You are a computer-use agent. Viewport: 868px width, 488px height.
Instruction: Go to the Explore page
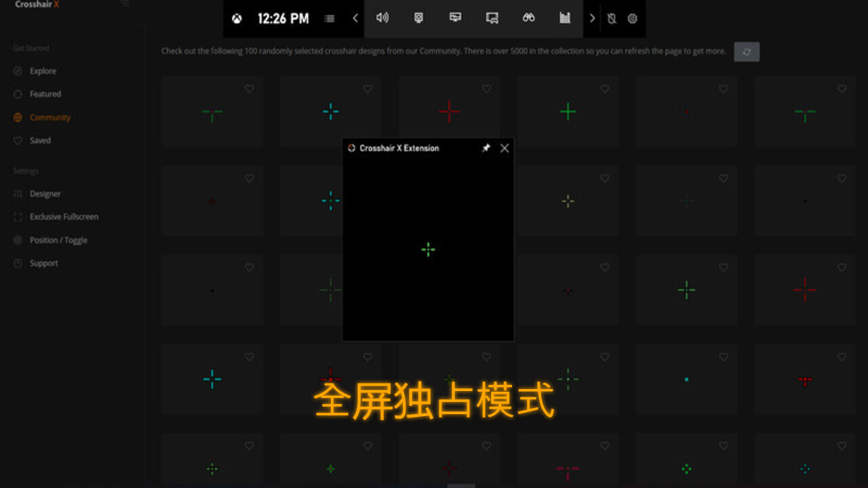(43, 71)
